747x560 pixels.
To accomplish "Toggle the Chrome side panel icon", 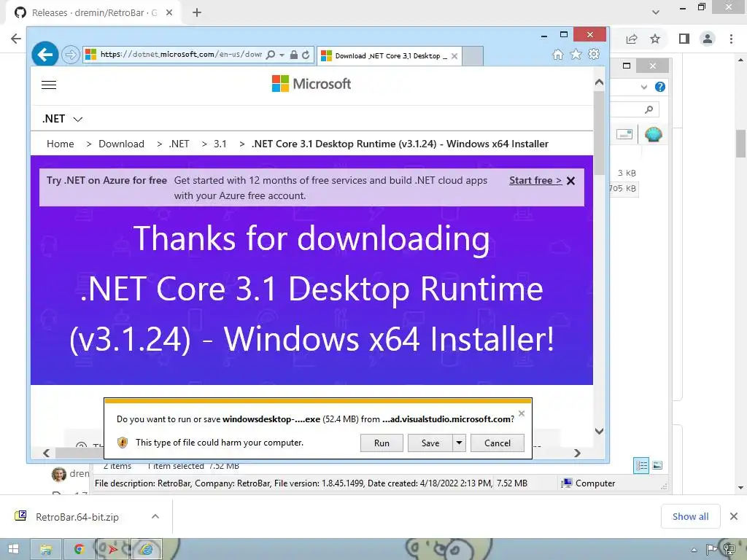I will click(684, 39).
